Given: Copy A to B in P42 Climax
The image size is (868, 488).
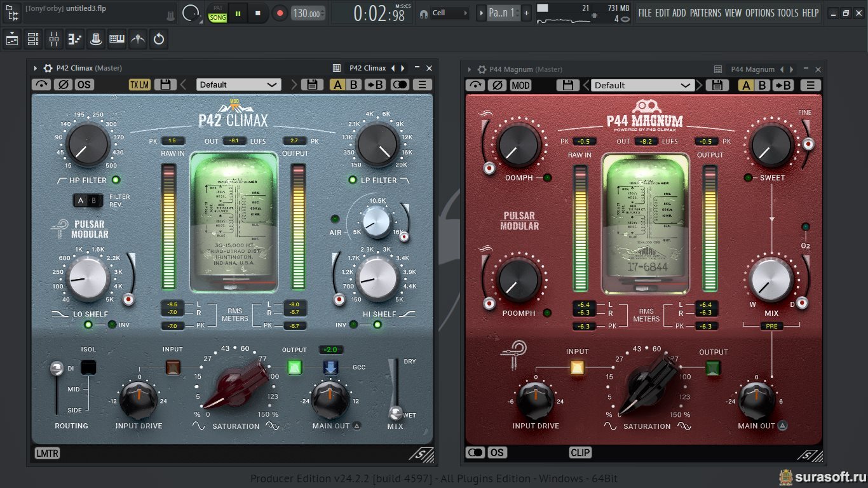Looking at the screenshot, I should coord(375,85).
